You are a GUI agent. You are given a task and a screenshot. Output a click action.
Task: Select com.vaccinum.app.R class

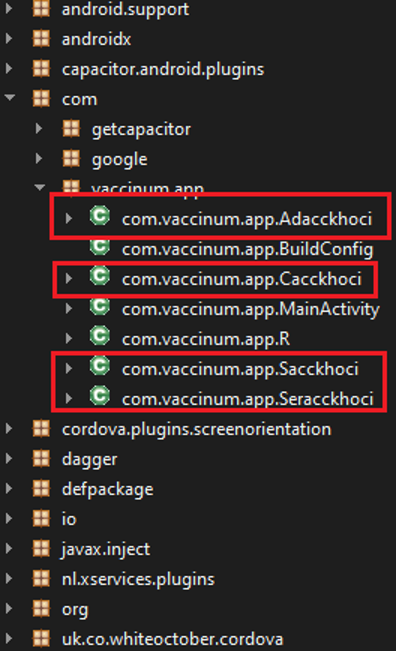click(206, 339)
